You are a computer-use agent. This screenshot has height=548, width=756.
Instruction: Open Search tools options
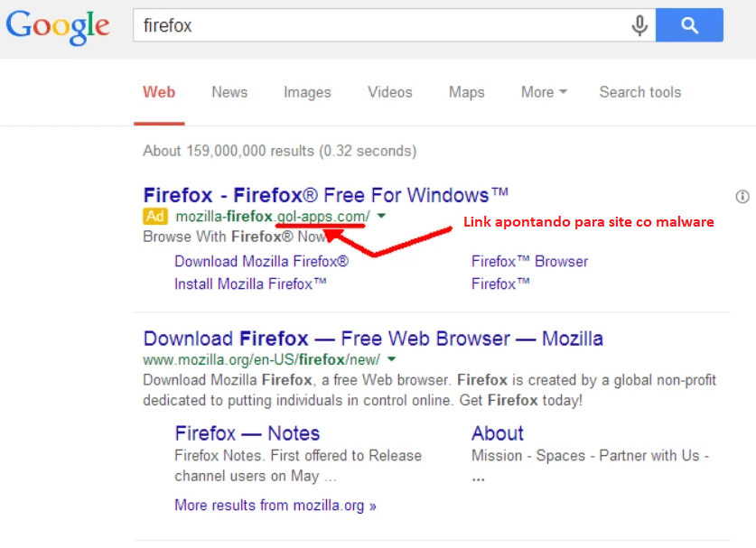click(639, 92)
